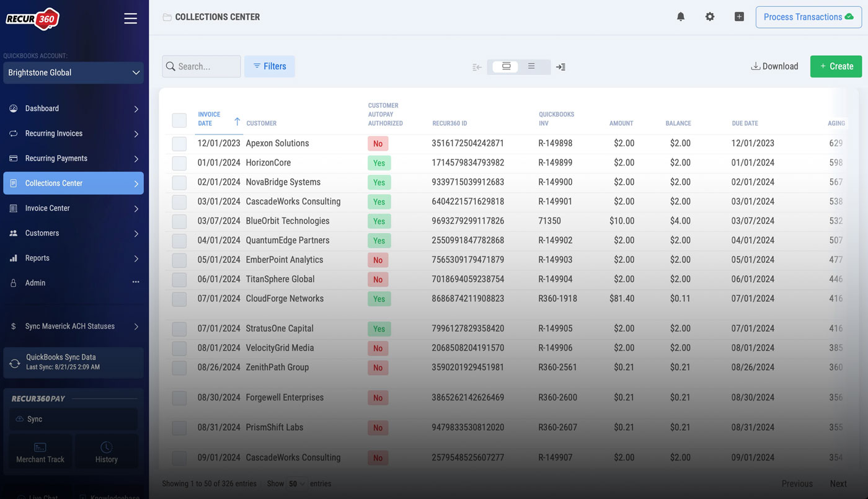Sort by the Customer column header

pos(262,123)
